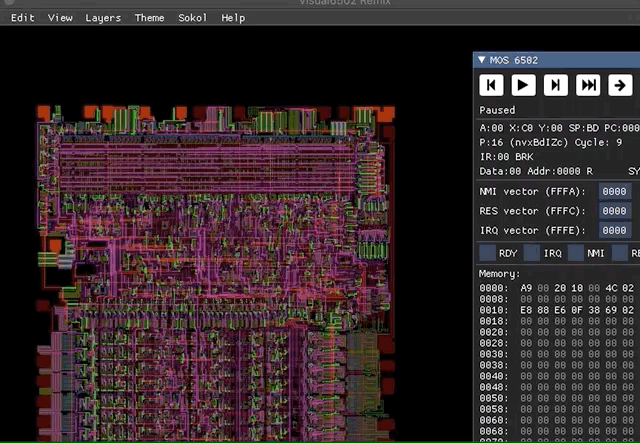The height and width of the screenshot is (443, 640).
Task: Toggle the checkbox right of NMI label
Action: click(x=620, y=253)
